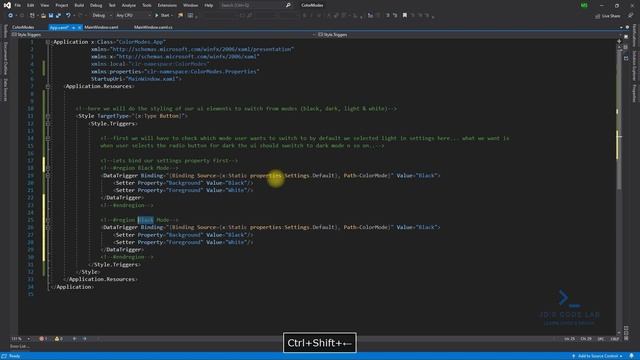Switch to the MainWindow.xaml.cs tab
This screenshot has width=640, height=360.
point(153,27)
